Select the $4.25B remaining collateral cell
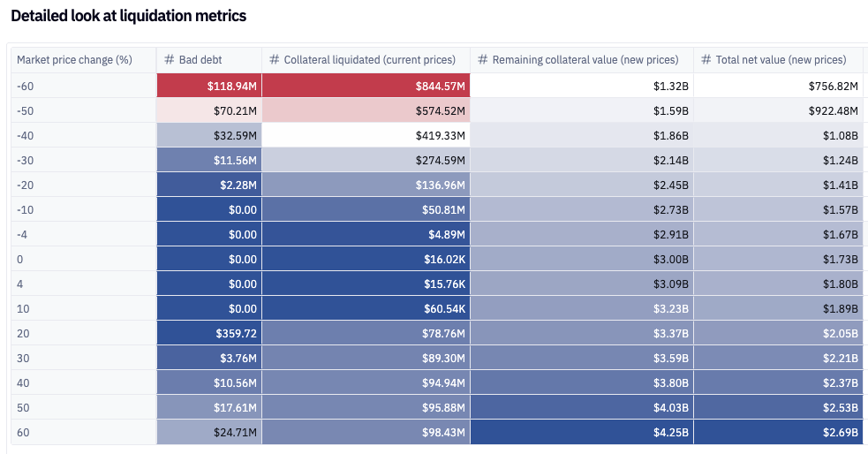 pos(581,432)
